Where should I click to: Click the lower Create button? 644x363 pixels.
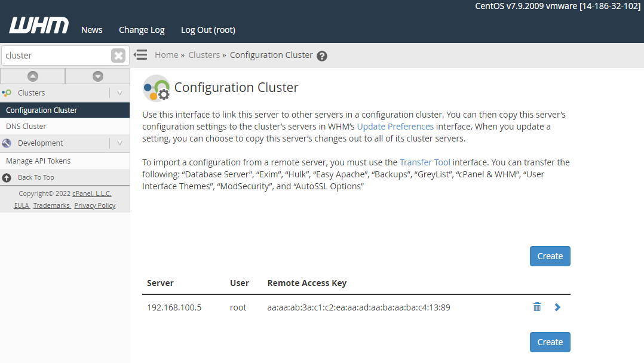coord(550,342)
